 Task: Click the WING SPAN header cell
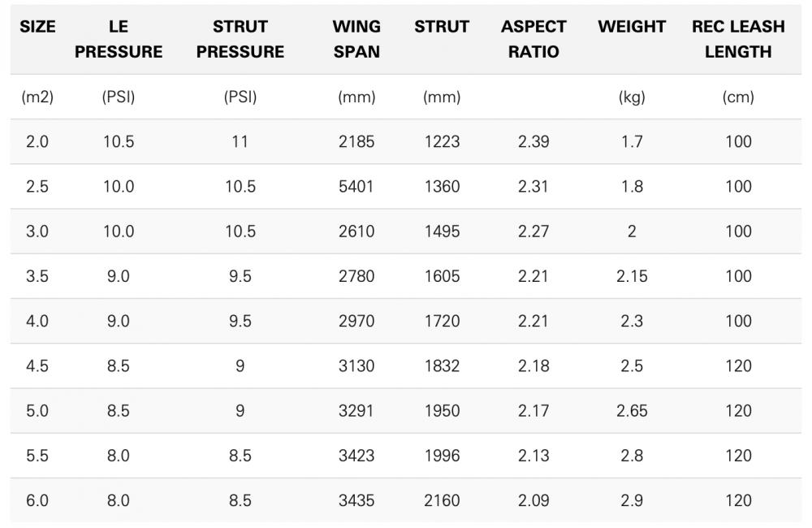(356, 39)
